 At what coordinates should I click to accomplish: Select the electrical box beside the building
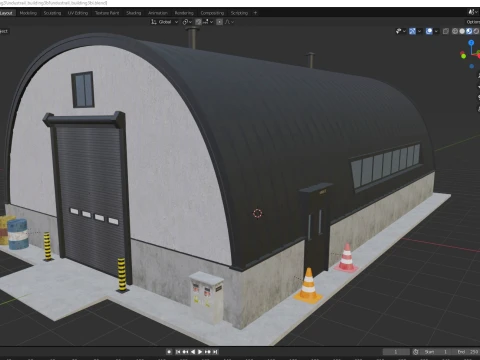click(x=207, y=297)
